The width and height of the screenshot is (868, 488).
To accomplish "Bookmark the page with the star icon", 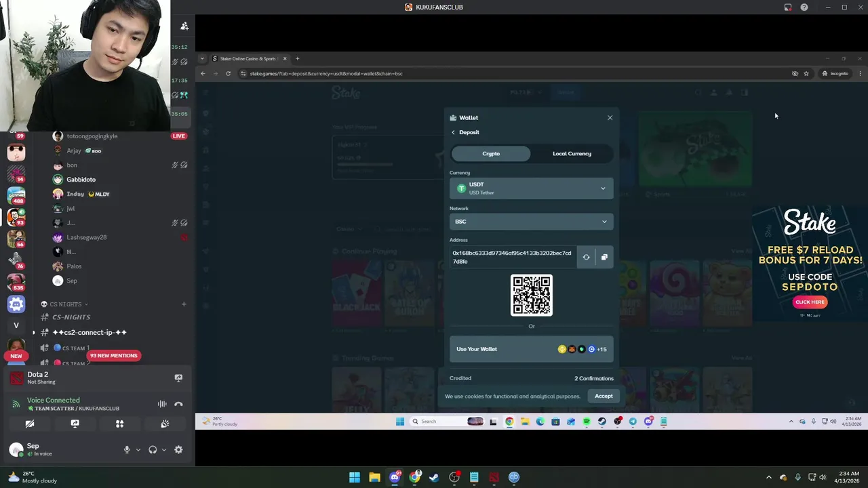I will [806, 73].
